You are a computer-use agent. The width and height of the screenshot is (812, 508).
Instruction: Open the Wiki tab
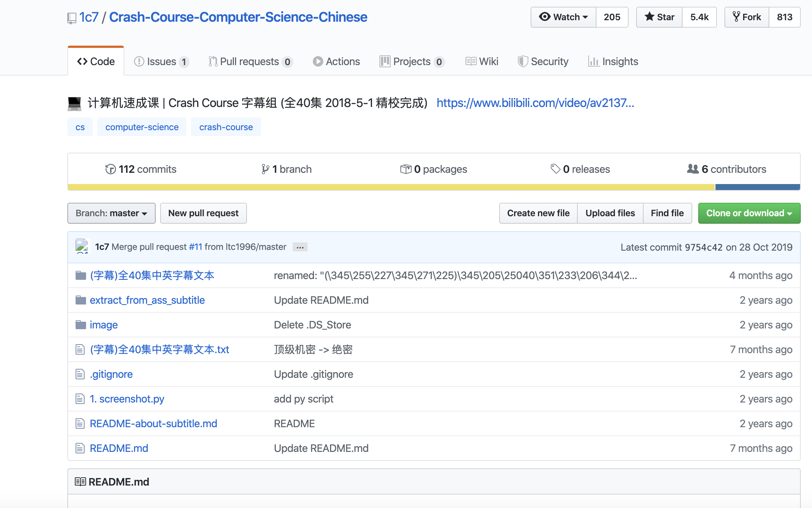pos(482,61)
